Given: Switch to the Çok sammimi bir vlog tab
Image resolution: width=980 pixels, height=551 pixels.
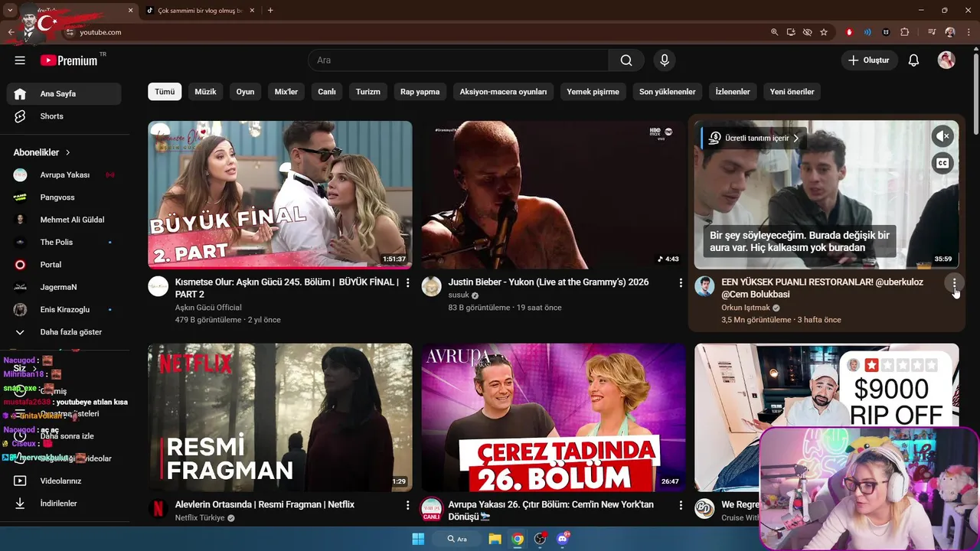Looking at the screenshot, I should (x=201, y=11).
